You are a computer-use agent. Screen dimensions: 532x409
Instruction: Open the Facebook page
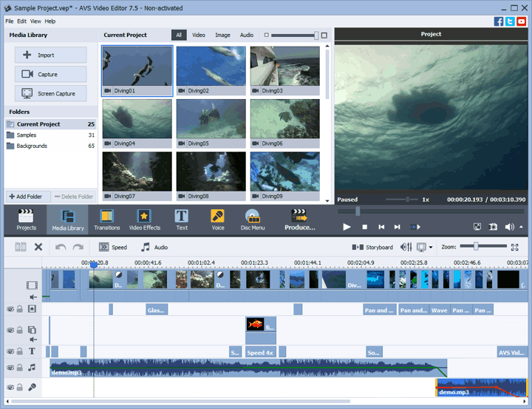[499, 21]
